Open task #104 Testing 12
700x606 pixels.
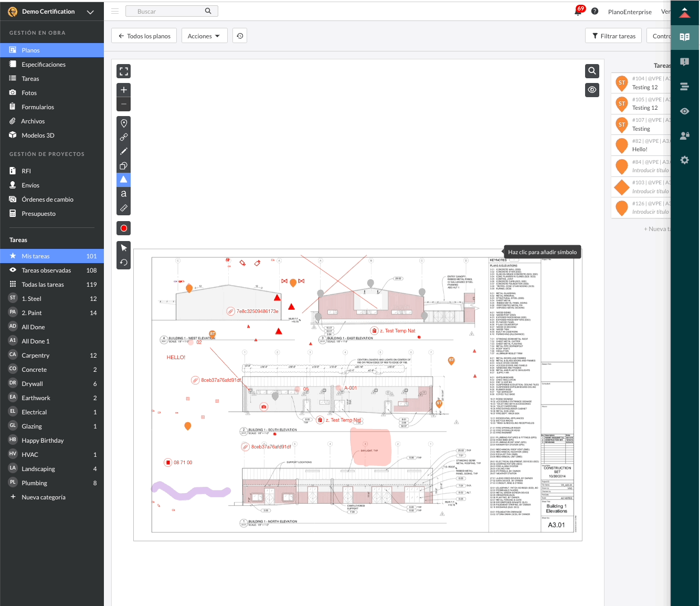[x=641, y=83]
